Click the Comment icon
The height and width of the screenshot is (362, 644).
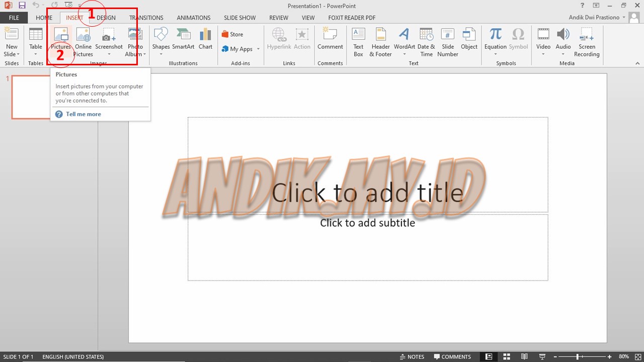point(330,34)
